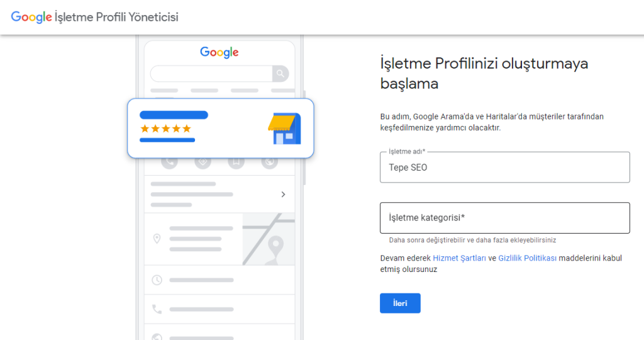Click the map thumbnail in phone mockup
Screen dimensions: 644x340
[269, 239]
